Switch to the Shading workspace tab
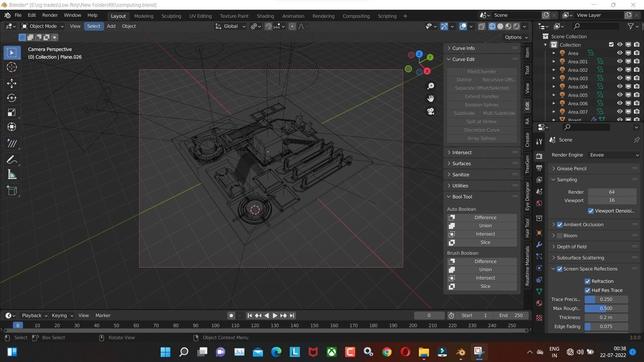Screen dimensions: 644x362 click(265, 16)
